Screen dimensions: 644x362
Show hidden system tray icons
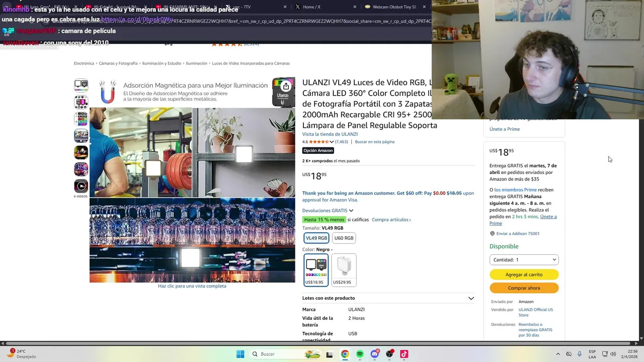[557, 354]
